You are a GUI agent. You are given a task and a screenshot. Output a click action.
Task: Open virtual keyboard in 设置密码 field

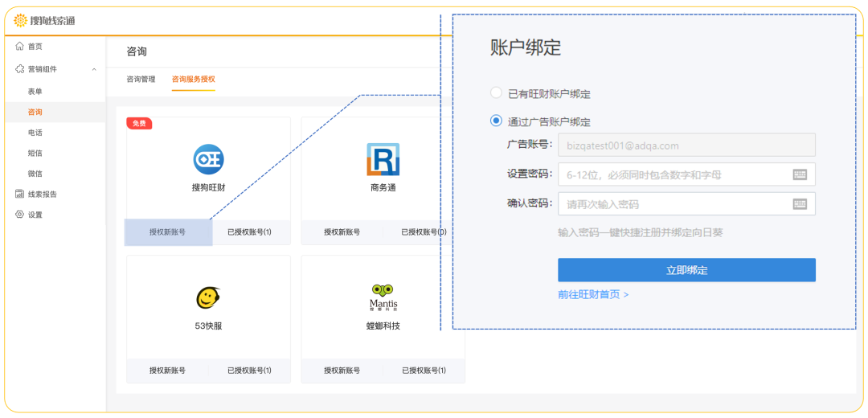[x=800, y=174]
